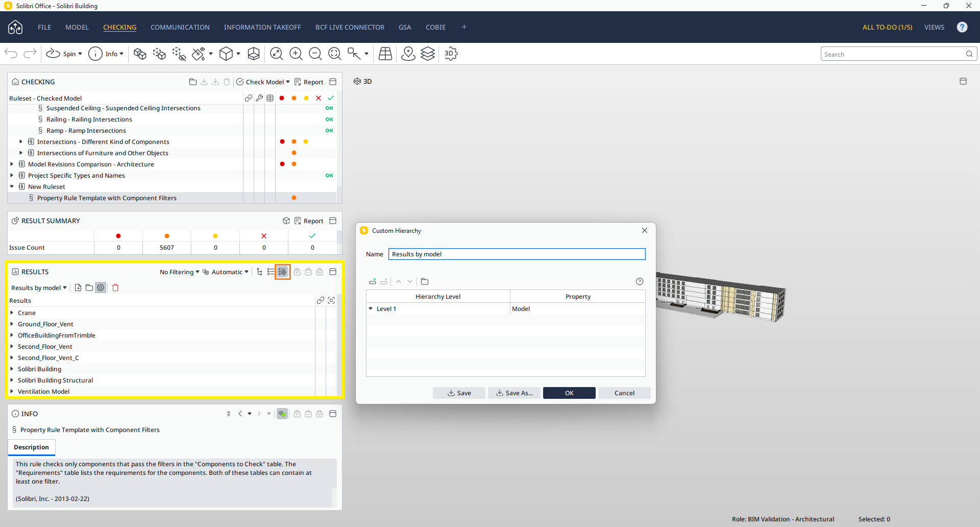Toggle the link column icon in Results header
This screenshot has width=980, height=527.
point(321,300)
